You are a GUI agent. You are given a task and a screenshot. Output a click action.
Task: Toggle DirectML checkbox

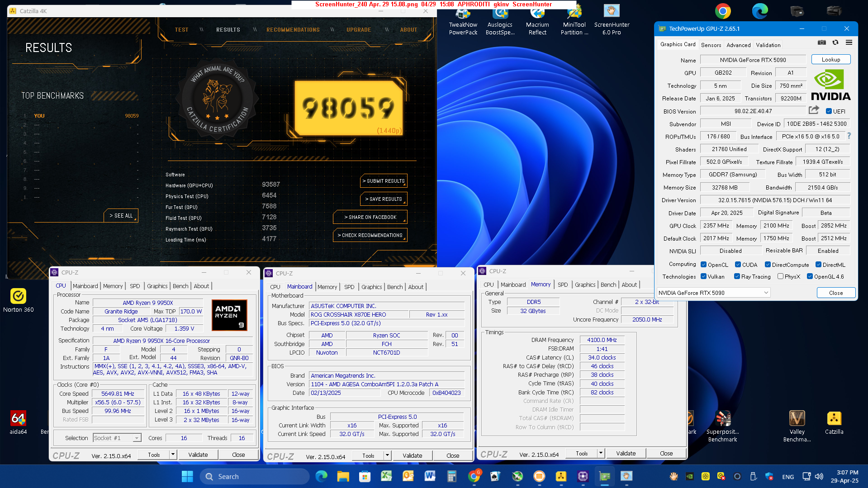click(x=818, y=265)
